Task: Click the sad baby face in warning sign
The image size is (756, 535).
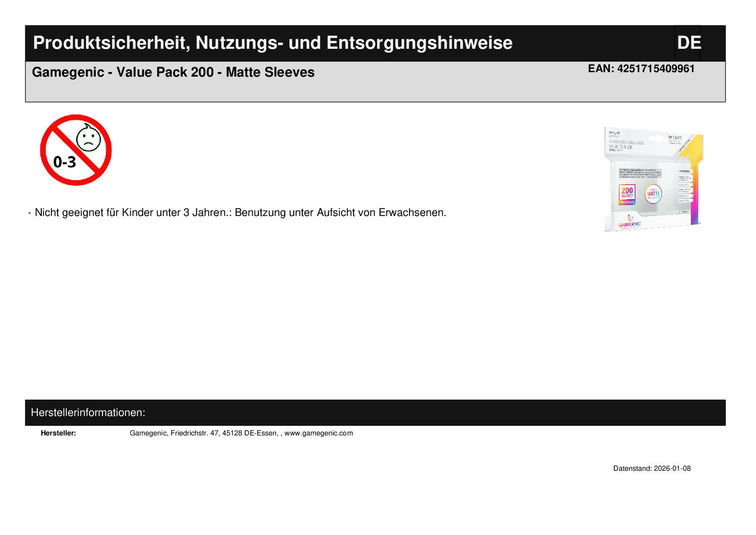Action: (x=88, y=139)
